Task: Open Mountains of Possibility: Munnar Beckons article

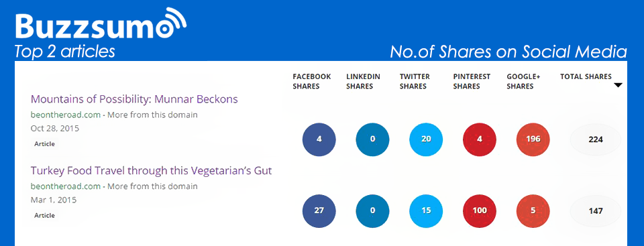Action: click(x=134, y=99)
